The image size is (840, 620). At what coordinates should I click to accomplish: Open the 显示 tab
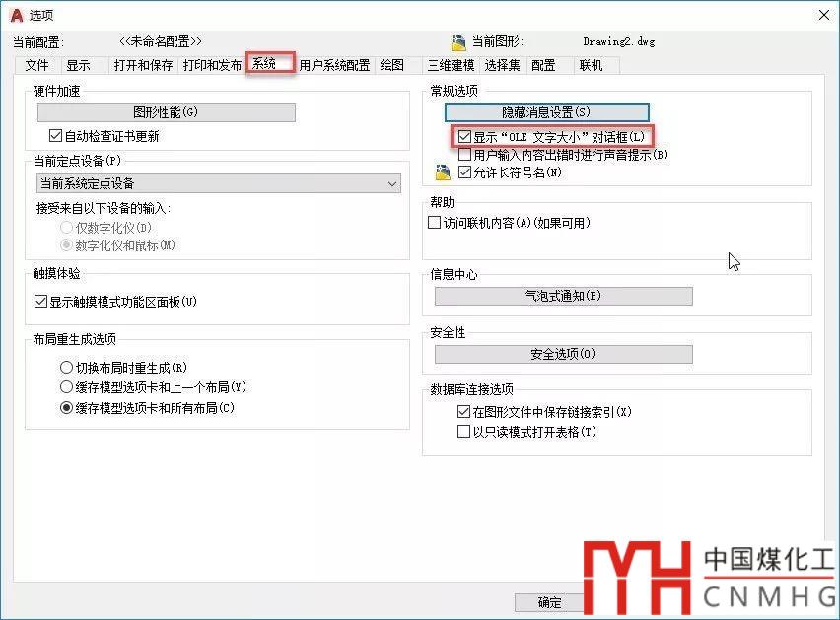[x=78, y=65]
